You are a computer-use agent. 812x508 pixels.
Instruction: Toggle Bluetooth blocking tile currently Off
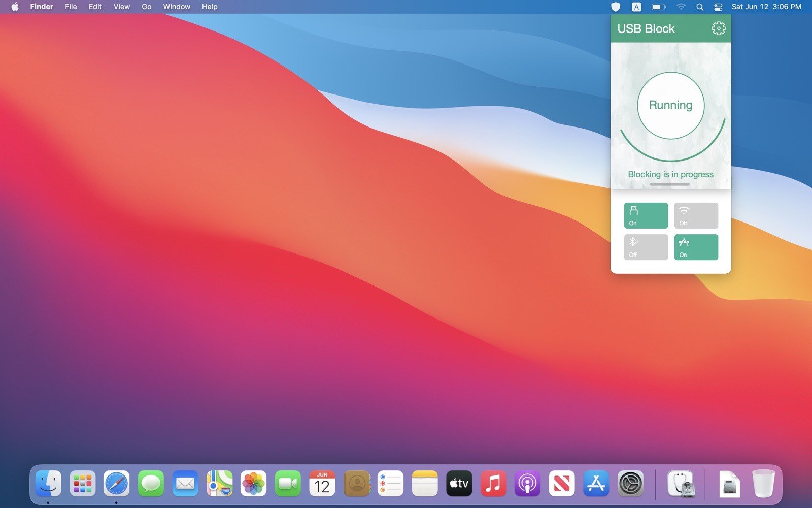point(646,247)
